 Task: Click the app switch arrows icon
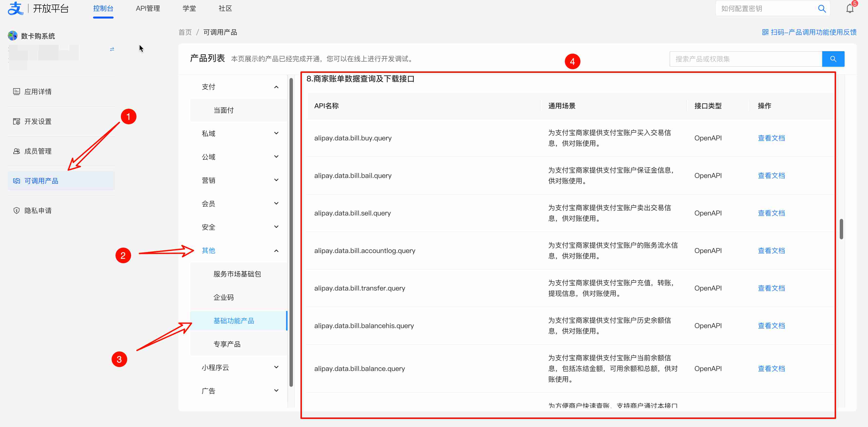tap(112, 49)
